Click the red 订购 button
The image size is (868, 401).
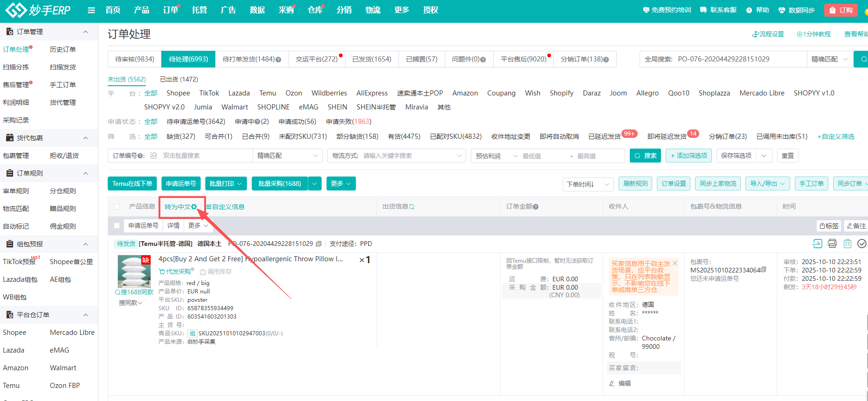click(x=841, y=10)
